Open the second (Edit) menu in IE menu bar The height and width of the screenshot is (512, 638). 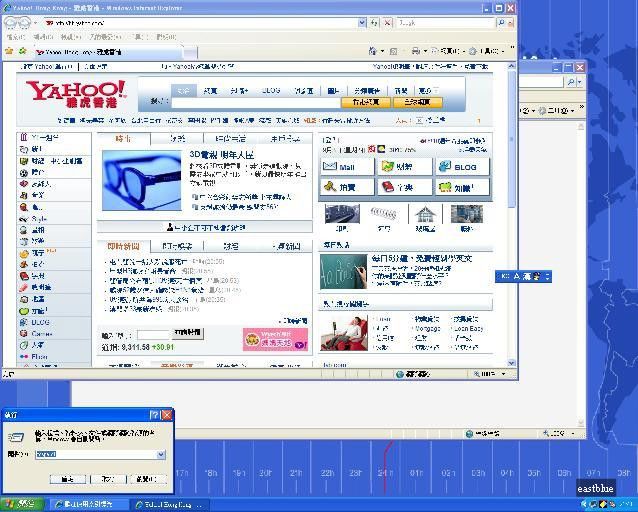tap(43, 37)
